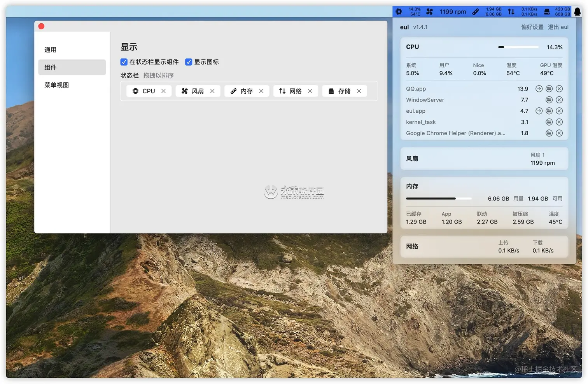588x384 pixels.
Task: Remove the 存储 component chip
Action: tap(359, 91)
